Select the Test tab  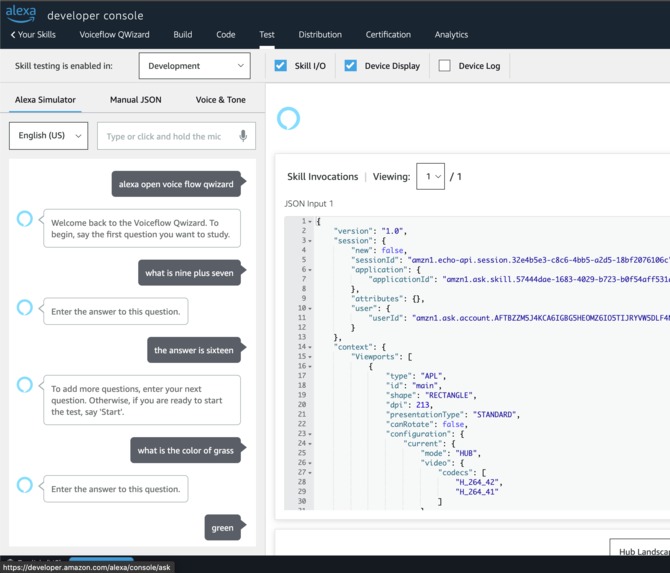267,35
